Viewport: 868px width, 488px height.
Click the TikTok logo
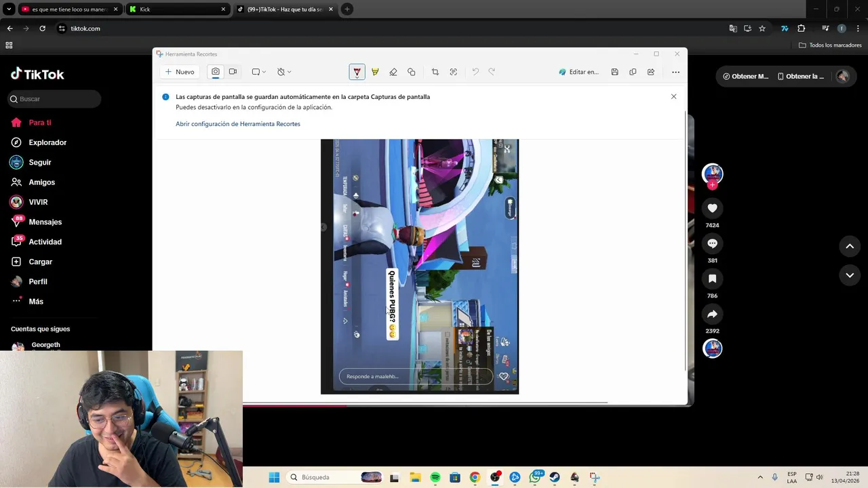click(x=37, y=74)
